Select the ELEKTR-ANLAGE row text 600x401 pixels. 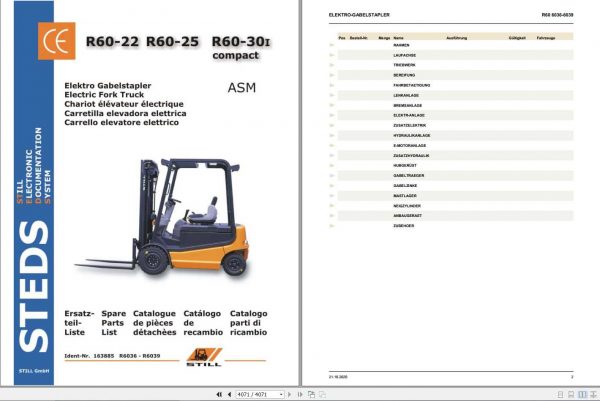click(x=409, y=115)
